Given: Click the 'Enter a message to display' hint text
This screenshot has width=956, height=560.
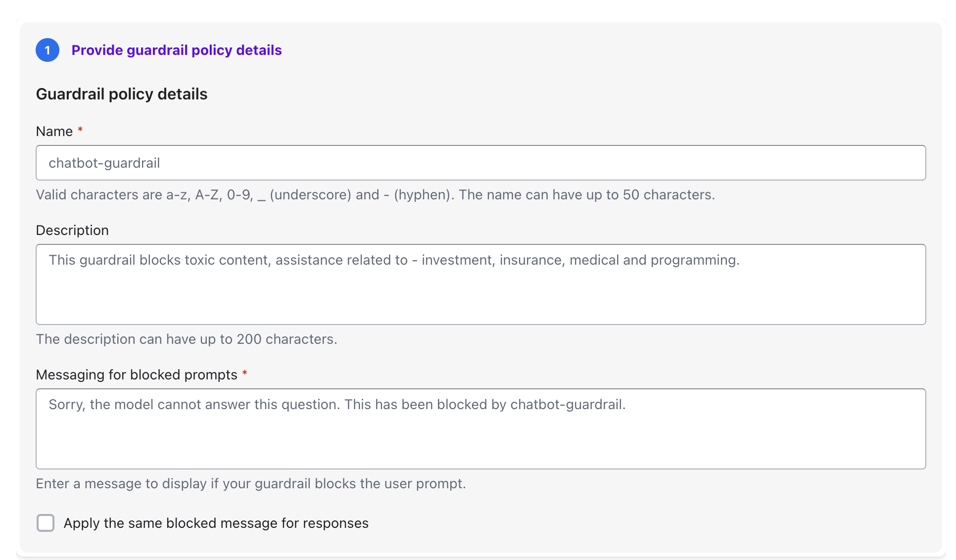Looking at the screenshot, I should coord(251,483).
